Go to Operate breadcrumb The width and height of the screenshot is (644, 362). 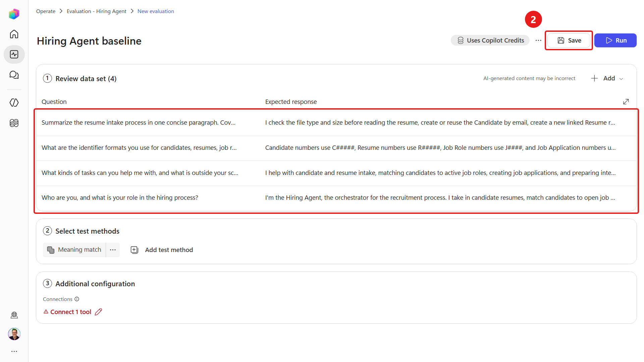[x=46, y=11]
